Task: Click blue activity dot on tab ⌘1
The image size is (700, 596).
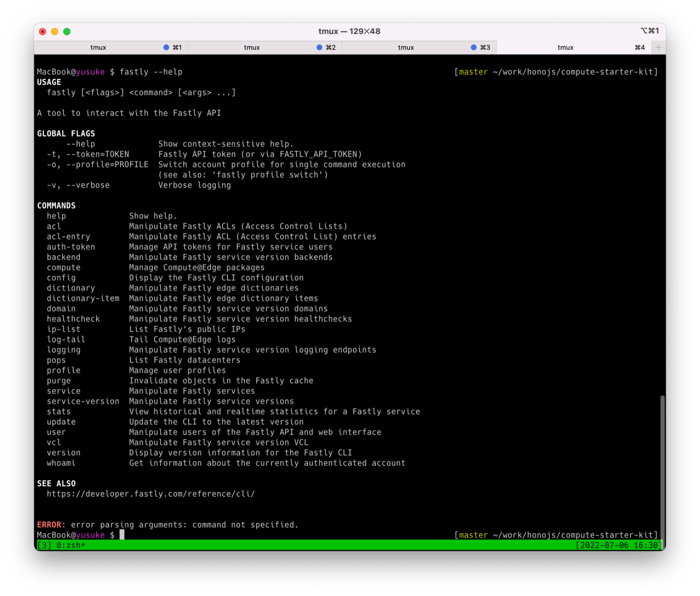Action: pyautogui.click(x=166, y=47)
